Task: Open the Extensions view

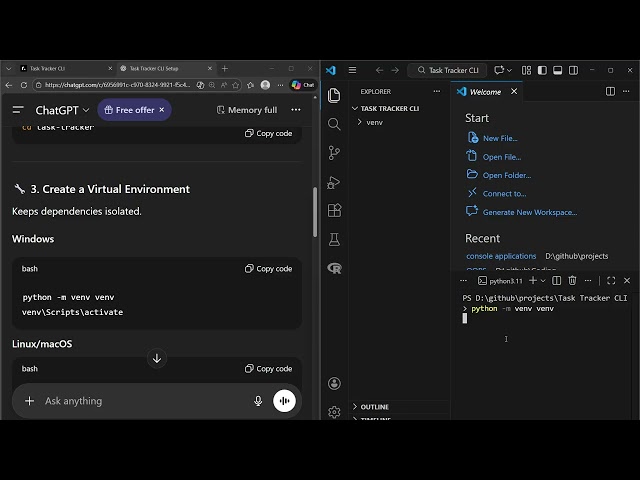Action: coord(334,211)
